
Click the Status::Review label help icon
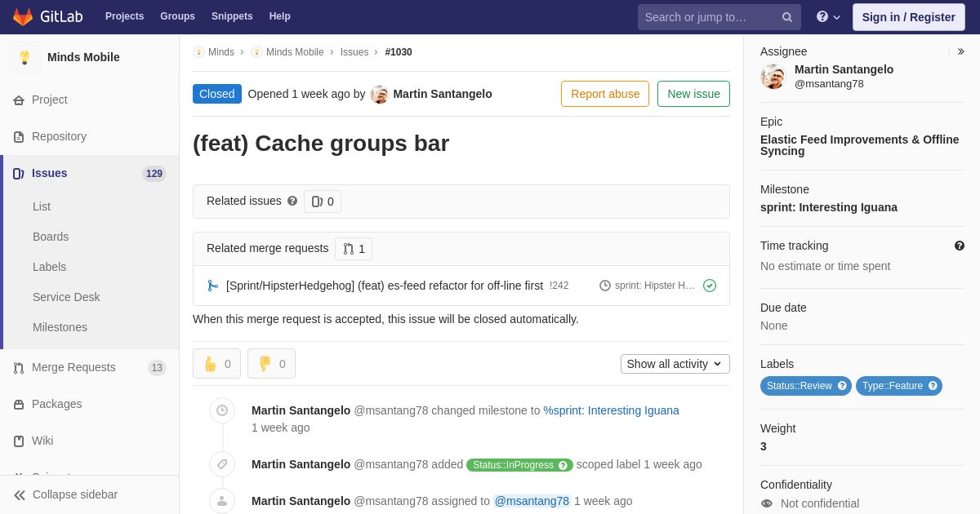pyautogui.click(x=842, y=386)
